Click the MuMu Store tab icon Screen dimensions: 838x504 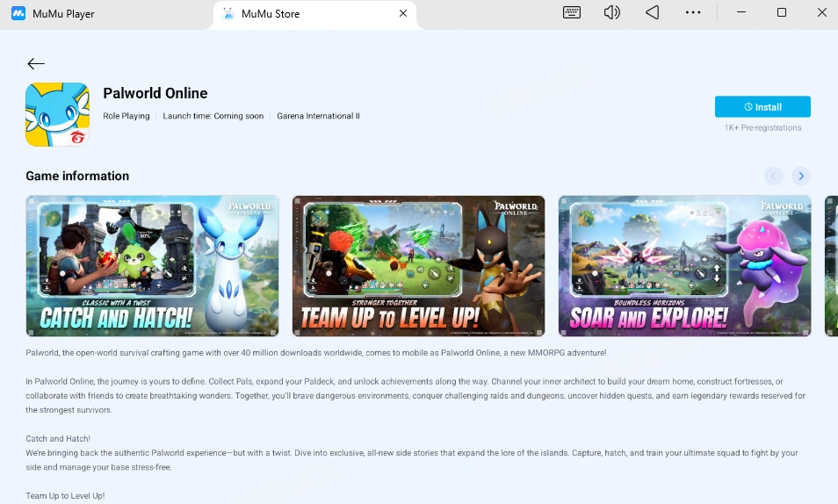pyautogui.click(x=228, y=14)
